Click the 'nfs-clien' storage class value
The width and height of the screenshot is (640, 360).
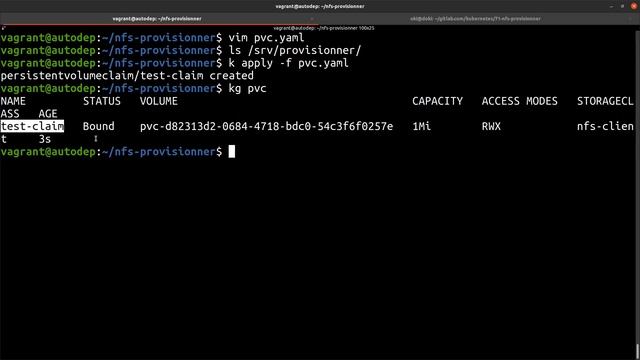605,127
